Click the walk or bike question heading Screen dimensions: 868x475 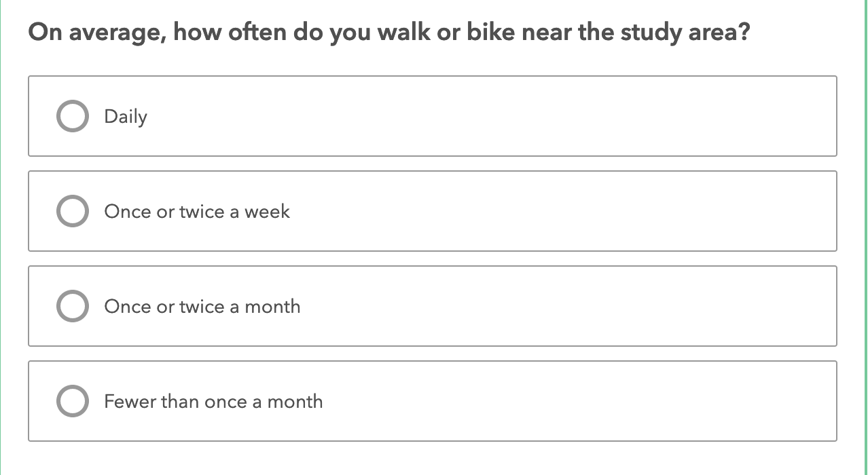pos(388,33)
